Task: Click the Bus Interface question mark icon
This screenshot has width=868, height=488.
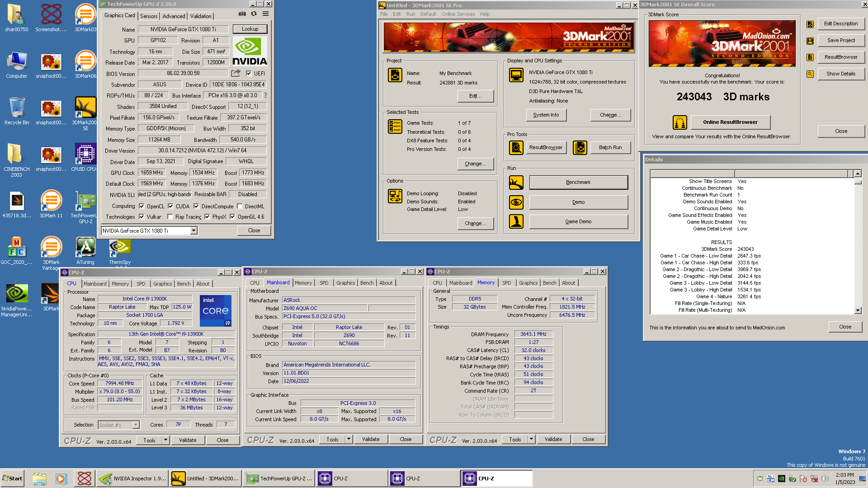Action: tap(265, 95)
